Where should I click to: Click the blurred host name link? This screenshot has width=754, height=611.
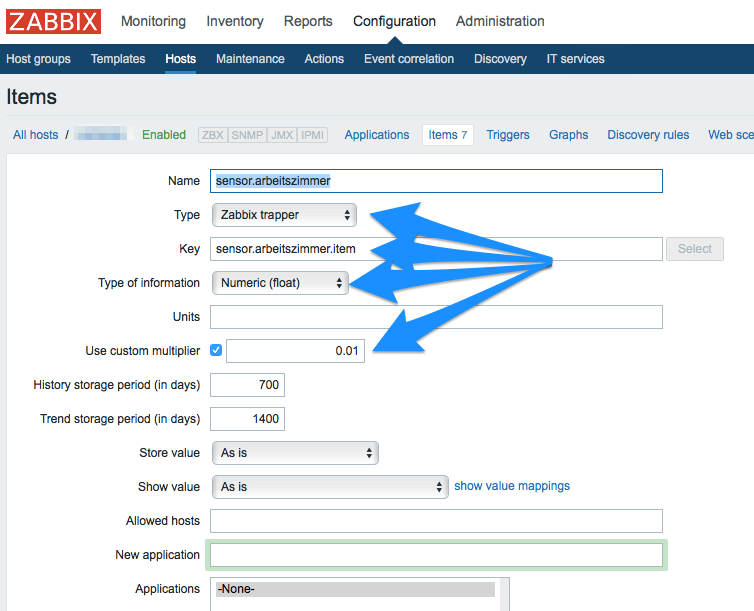(x=103, y=135)
